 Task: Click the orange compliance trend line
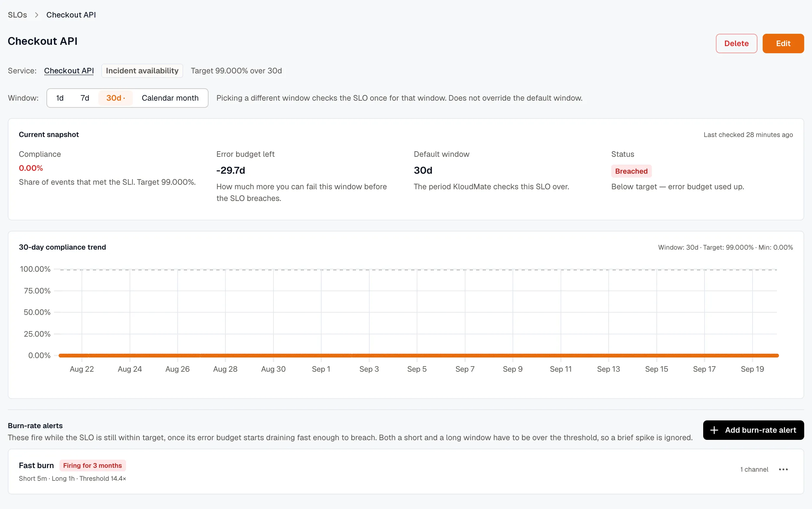click(419, 355)
